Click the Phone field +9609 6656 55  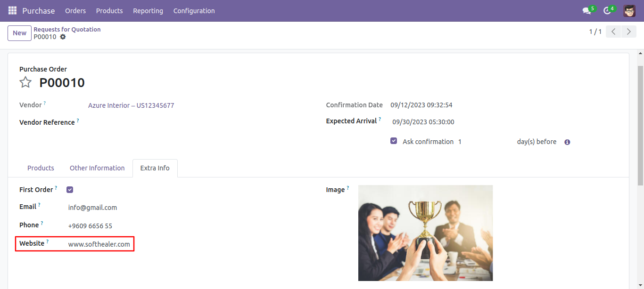tap(91, 226)
